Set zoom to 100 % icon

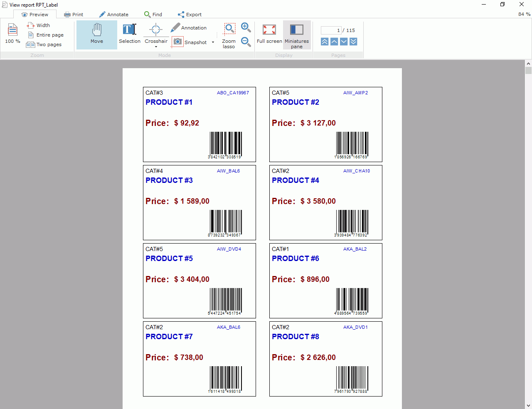[x=12, y=34]
